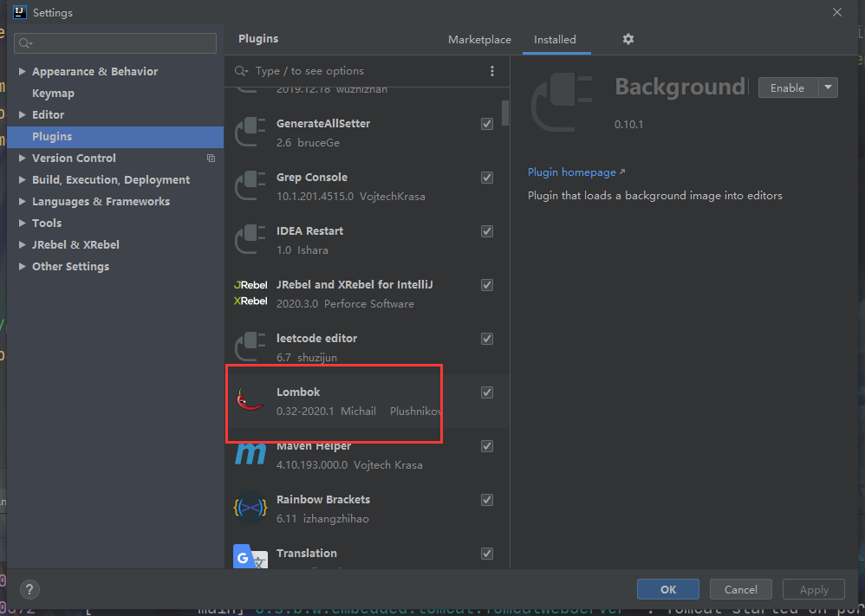
Task: Click the GenerateAllSetter plugin icon
Action: point(250,133)
